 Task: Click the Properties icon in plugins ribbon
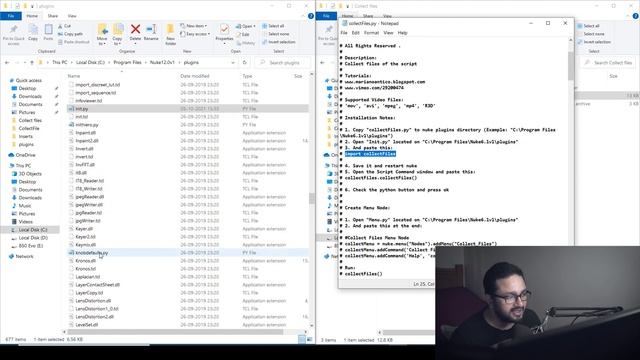[x=224, y=30]
